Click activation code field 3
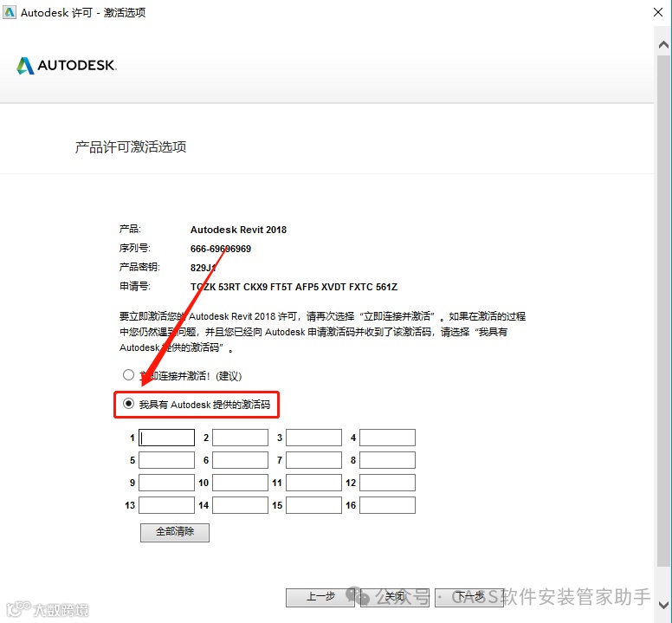 click(314, 438)
